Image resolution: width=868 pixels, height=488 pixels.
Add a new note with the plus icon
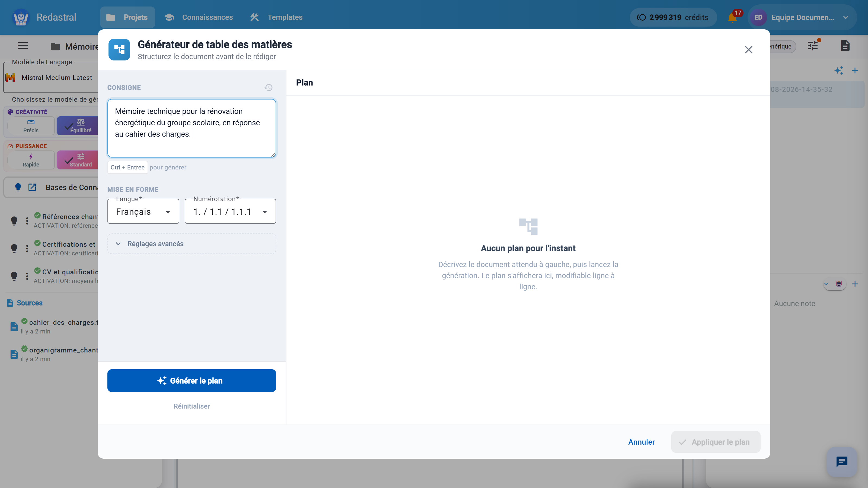[x=855, y=284]
